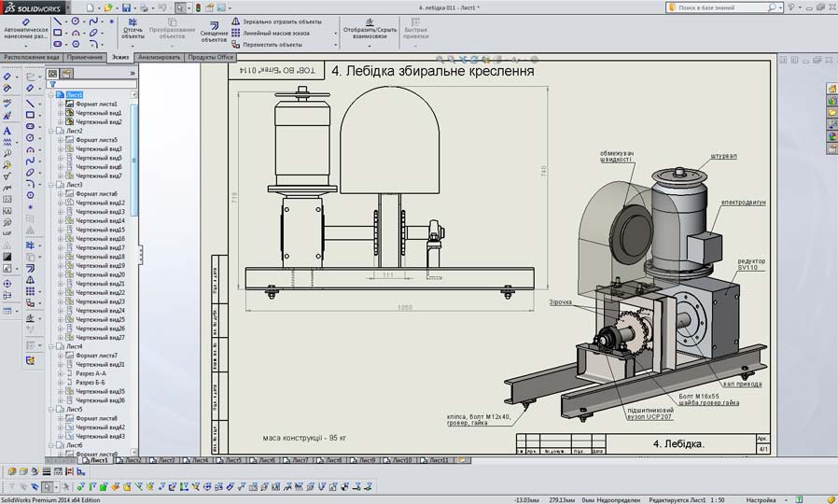Screen dimensions: 838x504
Task: Click the 740 dimension on the drawing
Action: 543,171
